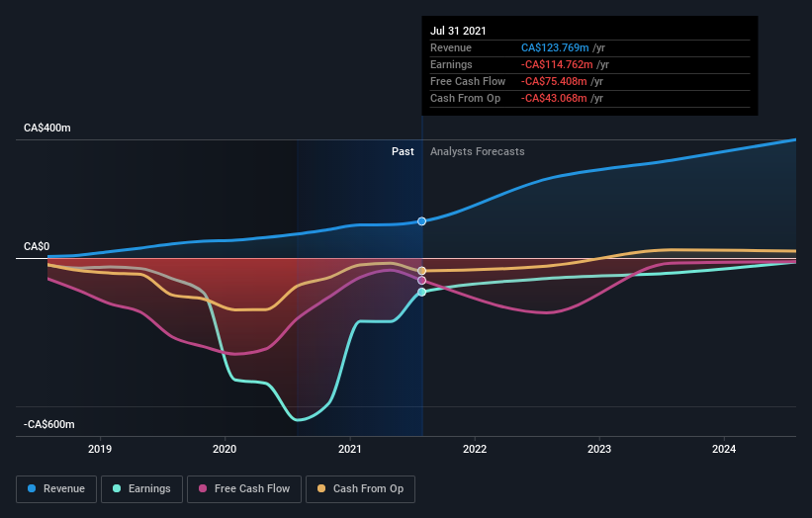Click the CA$400m y-axis label

click(47, 128)
